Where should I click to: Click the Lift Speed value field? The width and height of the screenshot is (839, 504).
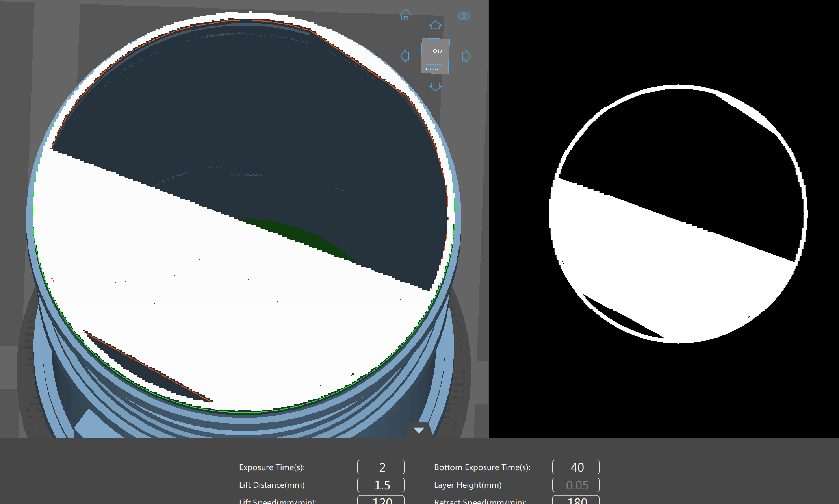381,500
